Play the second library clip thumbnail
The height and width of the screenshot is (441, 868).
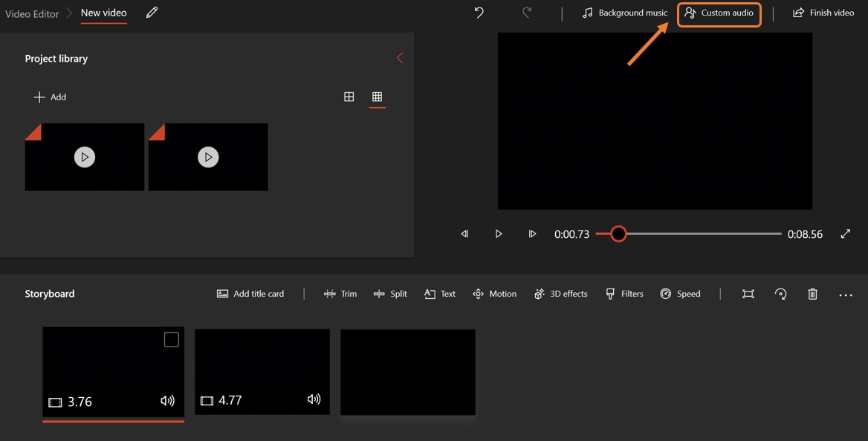click(x=208, y=158)
